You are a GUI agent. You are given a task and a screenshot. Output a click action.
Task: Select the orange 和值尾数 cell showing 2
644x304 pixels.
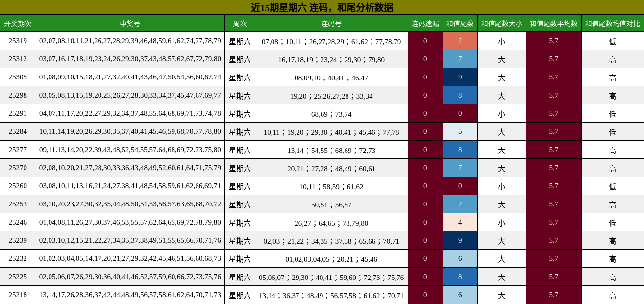tap(460, 42)
